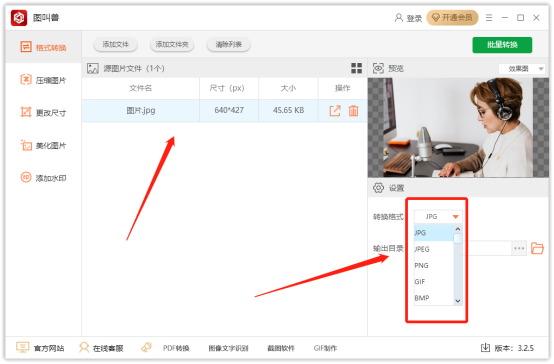Viewport: 554px width, 364px height.
Task: Open the orange output folder icon
Action: pos(537,248)
